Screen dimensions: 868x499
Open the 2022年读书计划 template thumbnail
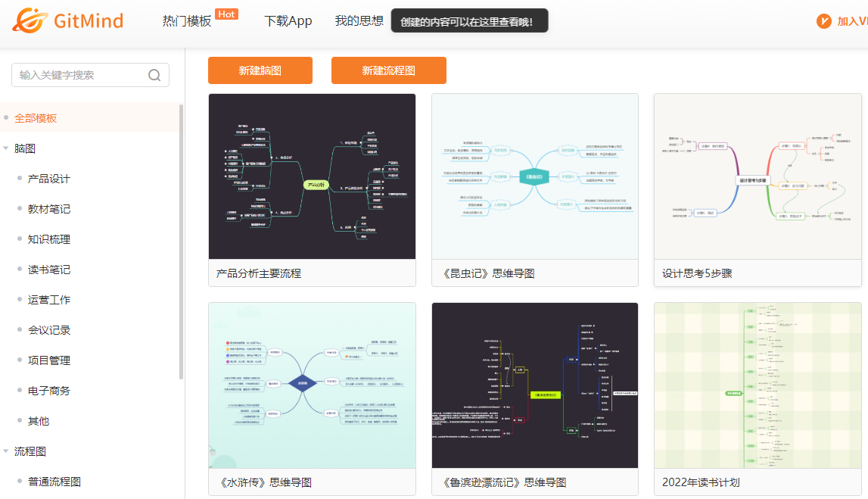click(x=758, y=385)
